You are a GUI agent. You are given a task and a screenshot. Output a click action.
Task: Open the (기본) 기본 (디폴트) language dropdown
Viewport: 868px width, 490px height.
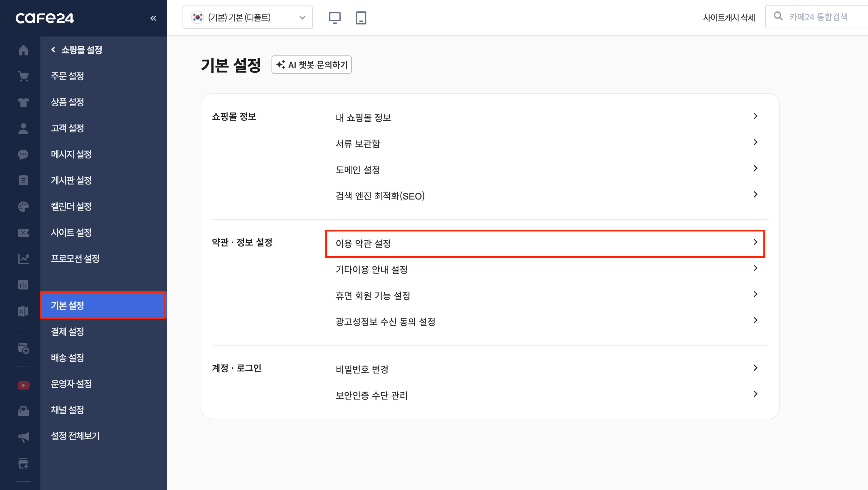(248, 18)
